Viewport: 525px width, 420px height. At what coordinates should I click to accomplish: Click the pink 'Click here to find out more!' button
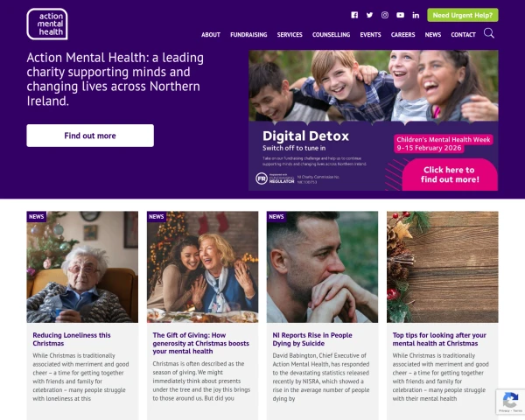coord(450,174)
